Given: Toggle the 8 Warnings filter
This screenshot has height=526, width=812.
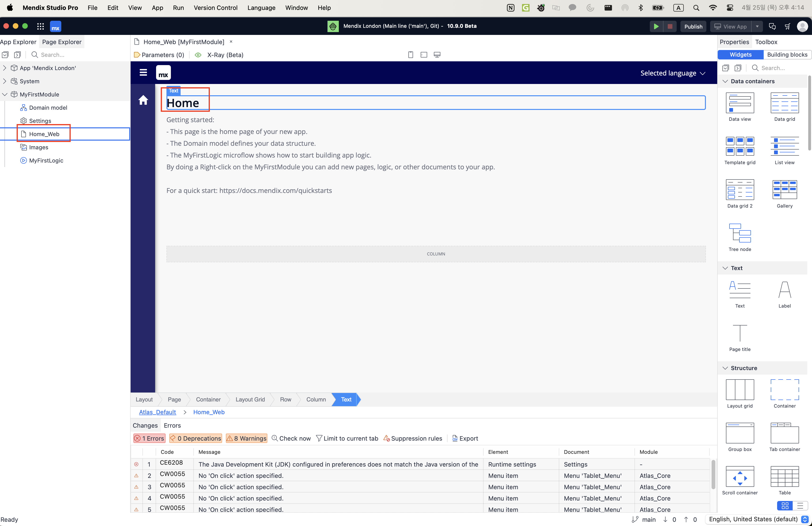Looking at the screenshot, I should click(x=246, y=438).
